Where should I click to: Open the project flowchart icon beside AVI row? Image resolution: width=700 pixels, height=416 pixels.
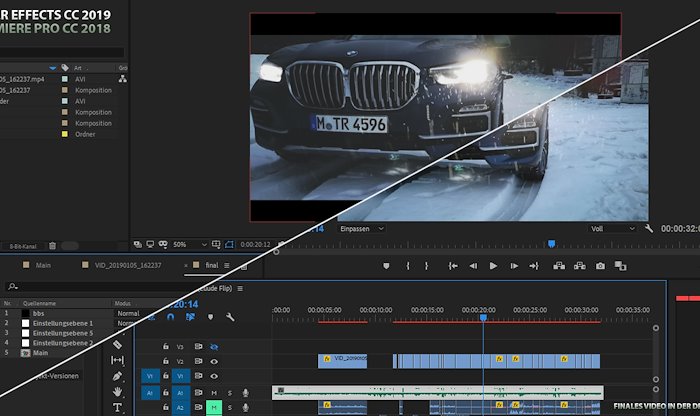(122, 79)
